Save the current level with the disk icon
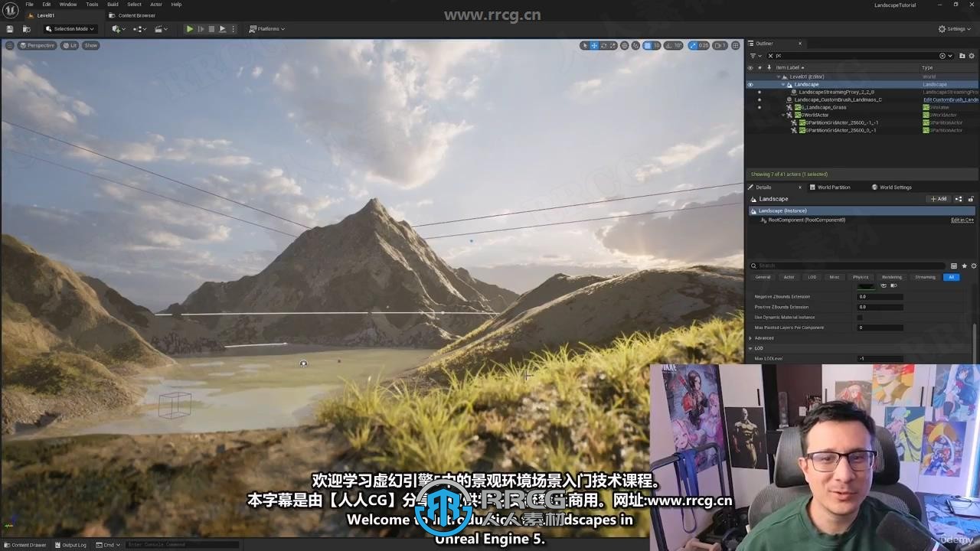The width and height of the screenshot is (980, 551). point(10,29)
